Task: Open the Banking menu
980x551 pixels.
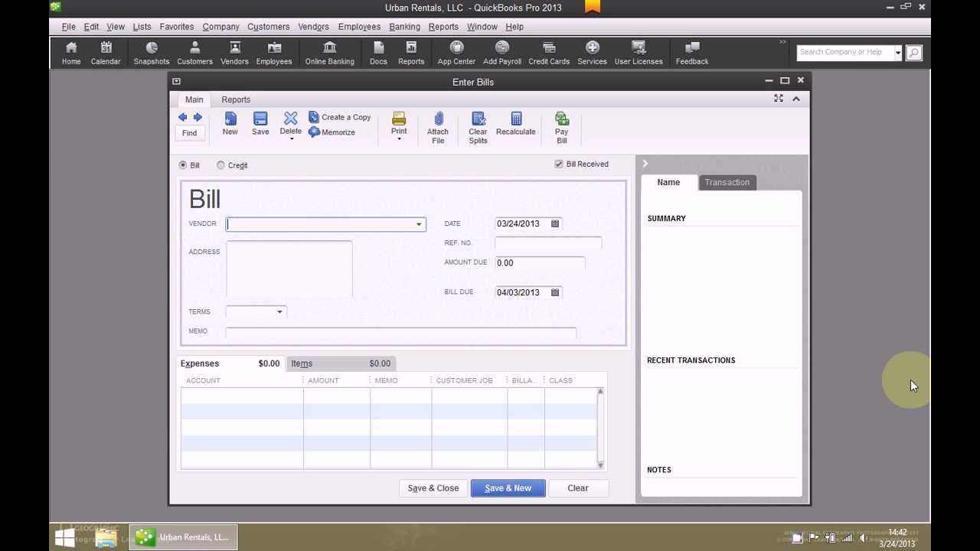Action: [404, 27]
